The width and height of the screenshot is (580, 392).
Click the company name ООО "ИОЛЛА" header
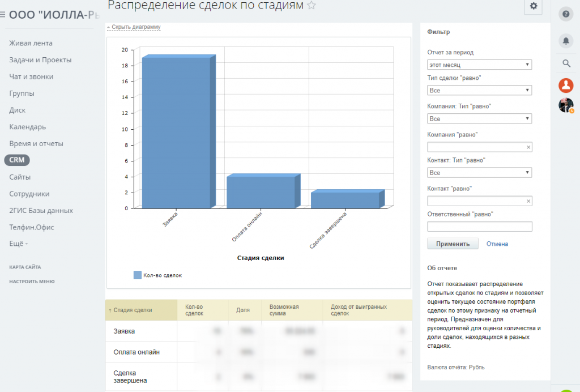54,15
